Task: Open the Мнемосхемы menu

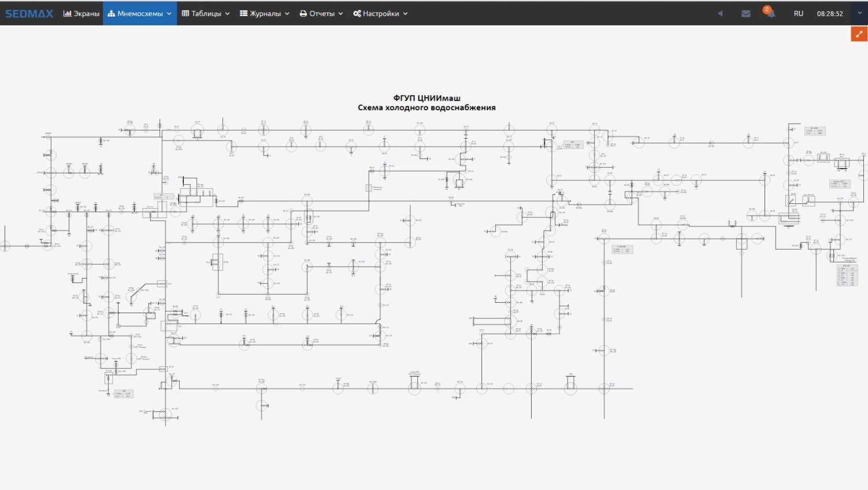Action: [x=140, y=13]
